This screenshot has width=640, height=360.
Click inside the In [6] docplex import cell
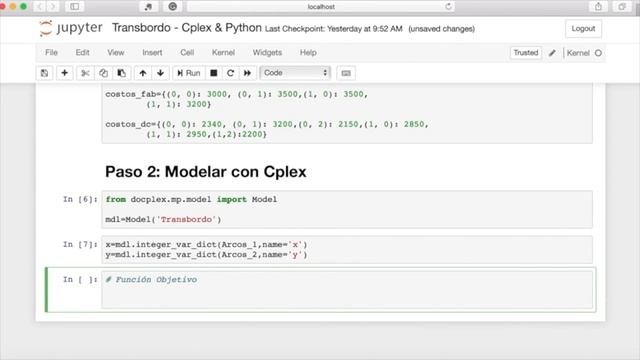[x=347, y=209]
